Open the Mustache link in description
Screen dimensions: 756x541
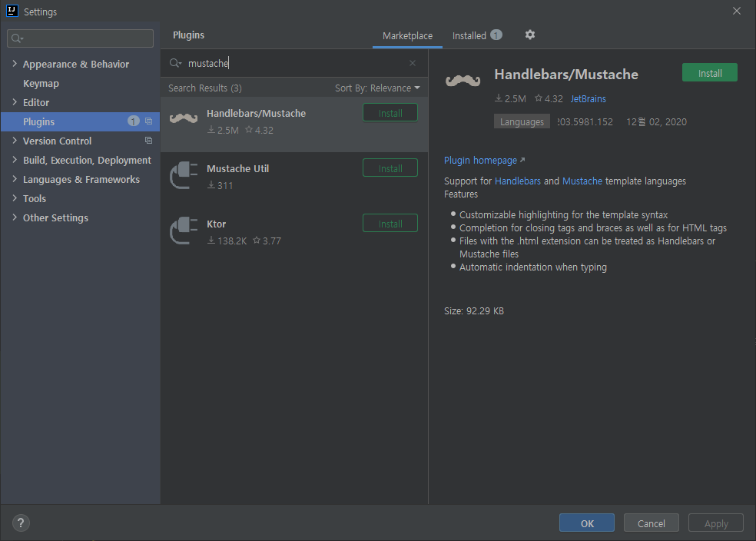[582, 181]
